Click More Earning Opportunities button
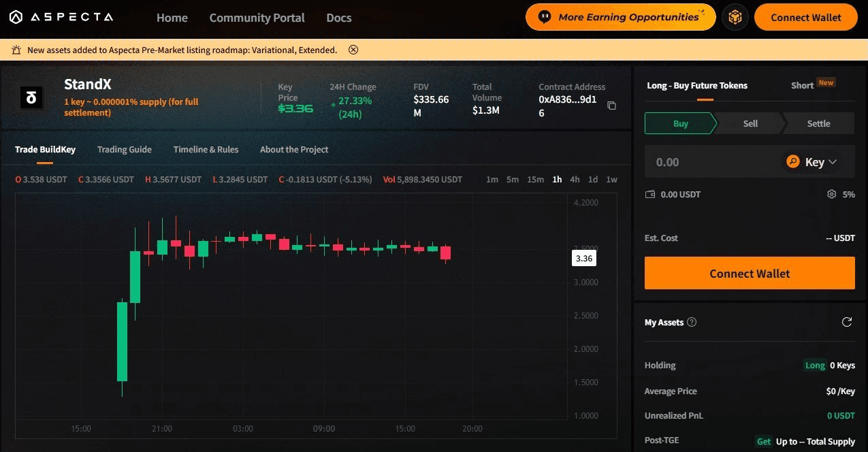Image resolution: width=868 pixels, height=452 pixels. coord(620,18)
